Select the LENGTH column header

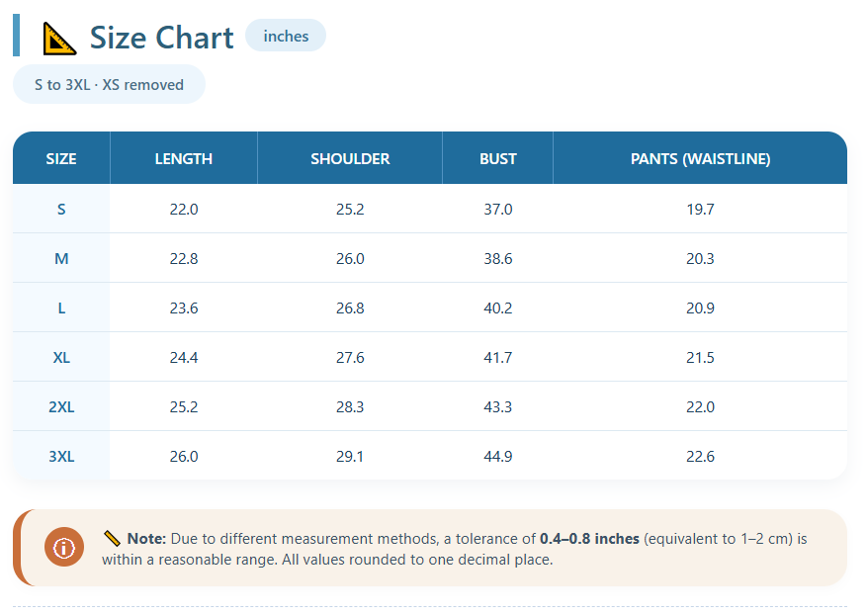click(184, 158)
